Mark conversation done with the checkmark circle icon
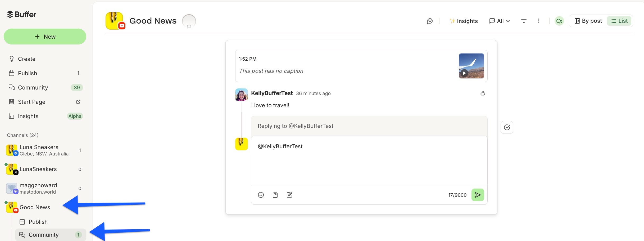Viewport: 644px width, 241px height. pyautogui.click(x=507, y=127)
